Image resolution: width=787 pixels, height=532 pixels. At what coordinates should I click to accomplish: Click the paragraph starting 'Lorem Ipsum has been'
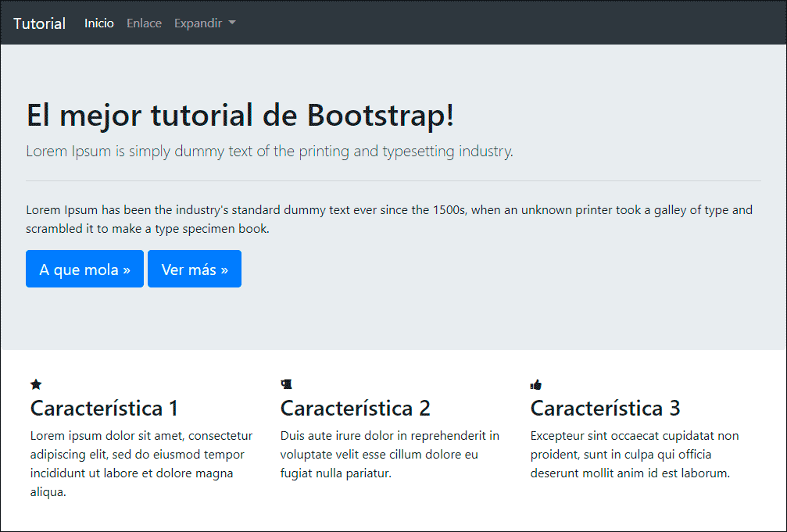[389, 219]
